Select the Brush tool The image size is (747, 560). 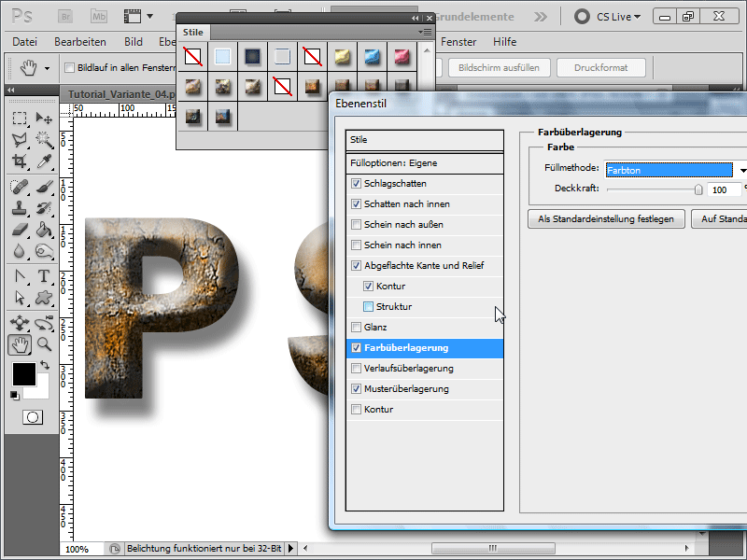click(44, 187)
